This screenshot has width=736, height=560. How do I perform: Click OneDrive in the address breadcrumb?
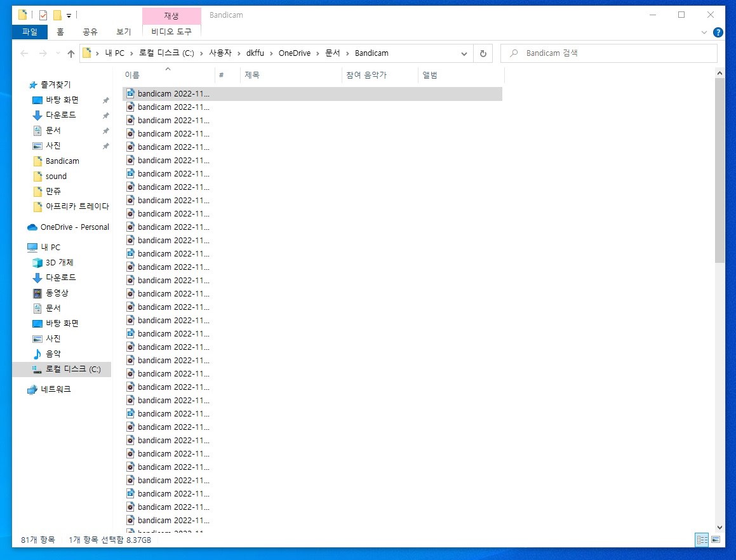point(294,53)
